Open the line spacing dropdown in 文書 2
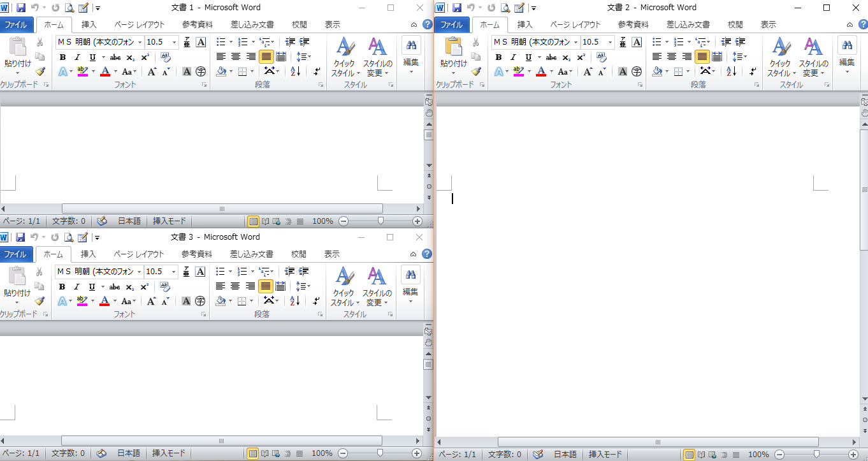 739,57
